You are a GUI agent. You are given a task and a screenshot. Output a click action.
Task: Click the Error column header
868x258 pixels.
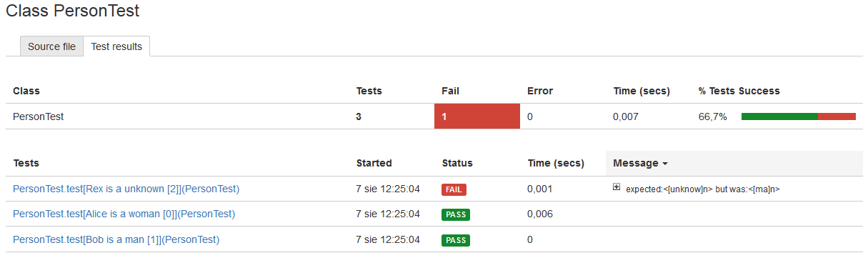pyautogui.click(x=540, y=91)
